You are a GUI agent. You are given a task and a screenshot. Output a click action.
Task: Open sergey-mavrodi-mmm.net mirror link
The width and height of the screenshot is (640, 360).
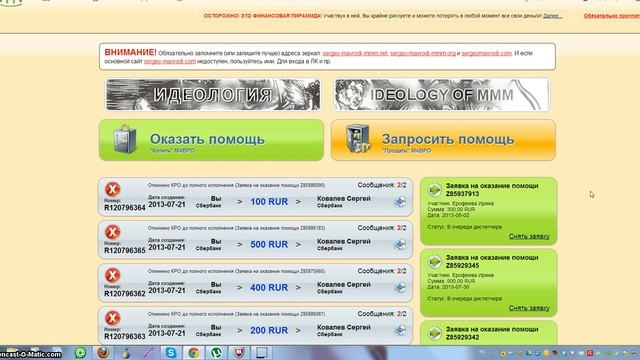point(355,53)
